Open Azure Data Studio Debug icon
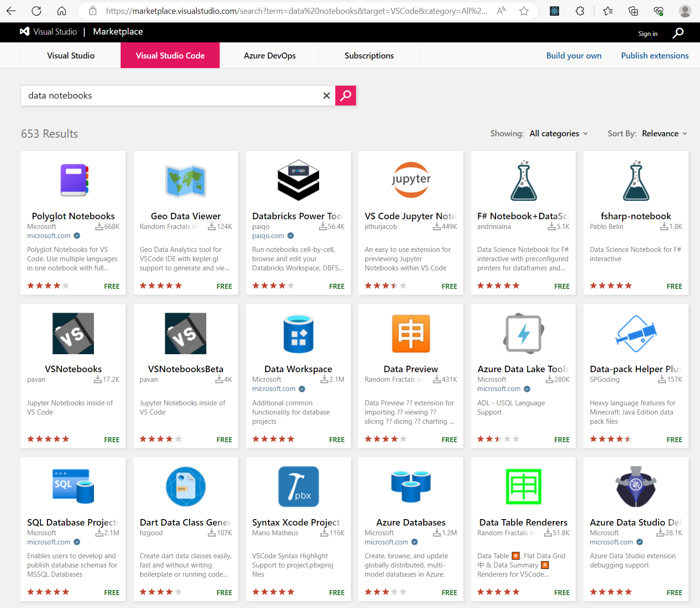The image size is (700, 608). 636,486
